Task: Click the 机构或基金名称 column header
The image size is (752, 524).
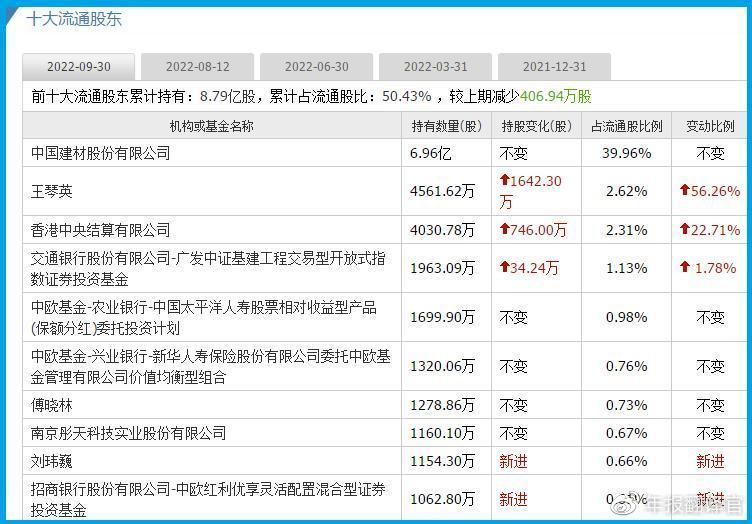Action: 212,126
